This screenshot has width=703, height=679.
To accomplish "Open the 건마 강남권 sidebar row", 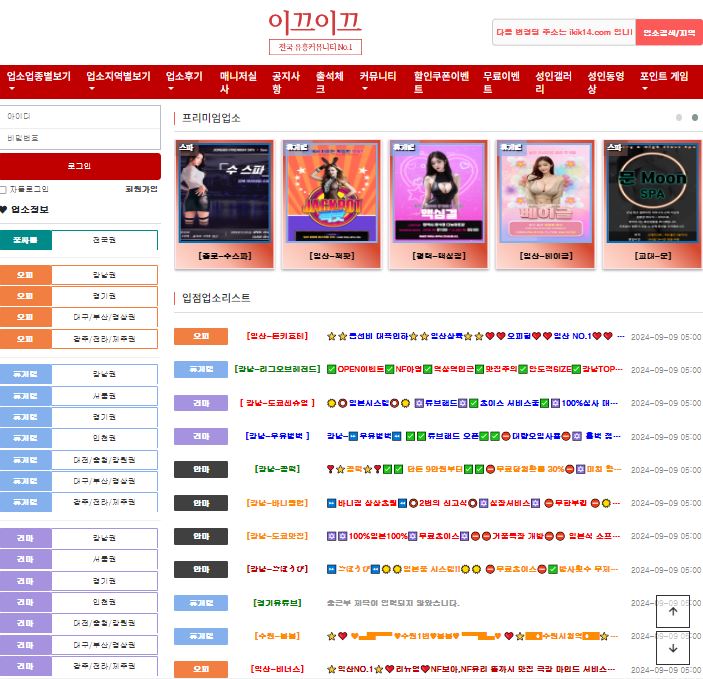I will coord(79,538).
